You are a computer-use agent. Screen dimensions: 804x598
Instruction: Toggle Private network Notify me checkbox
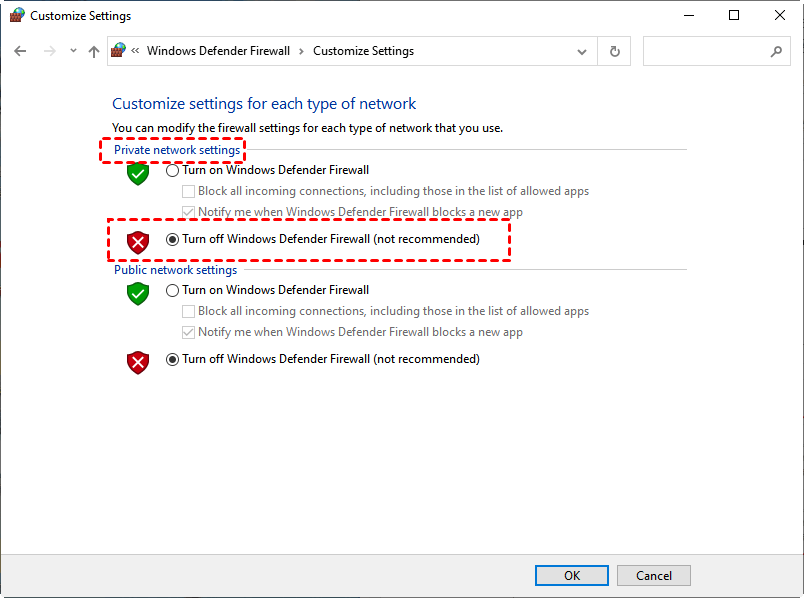188,212
